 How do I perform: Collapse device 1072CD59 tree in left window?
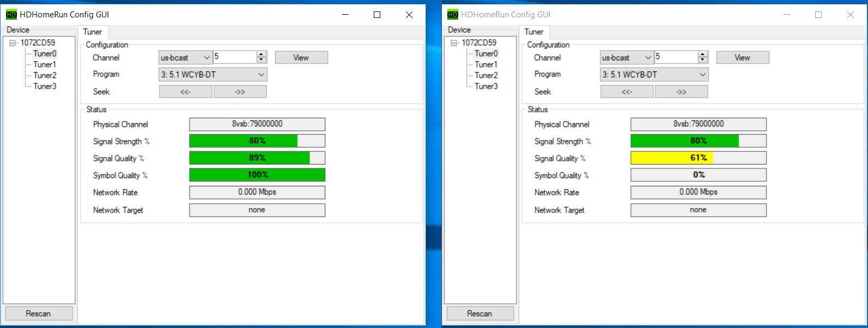point(13,43)
